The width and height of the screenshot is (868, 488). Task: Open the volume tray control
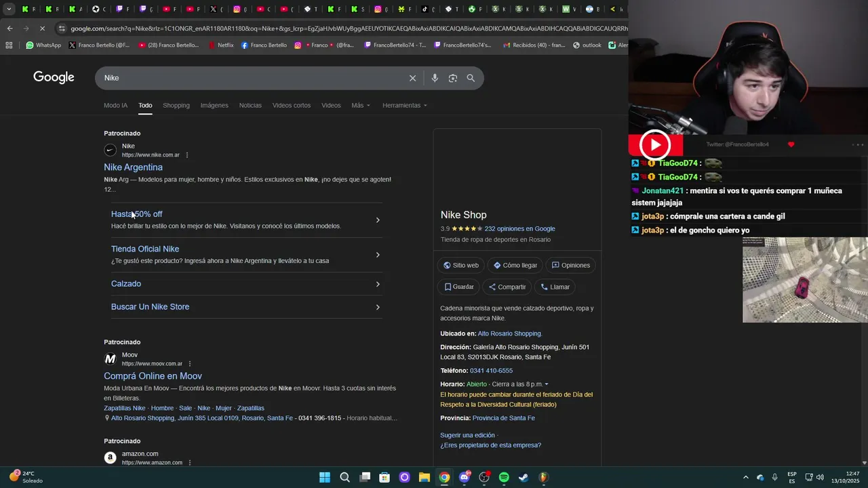tap(819, 477)
